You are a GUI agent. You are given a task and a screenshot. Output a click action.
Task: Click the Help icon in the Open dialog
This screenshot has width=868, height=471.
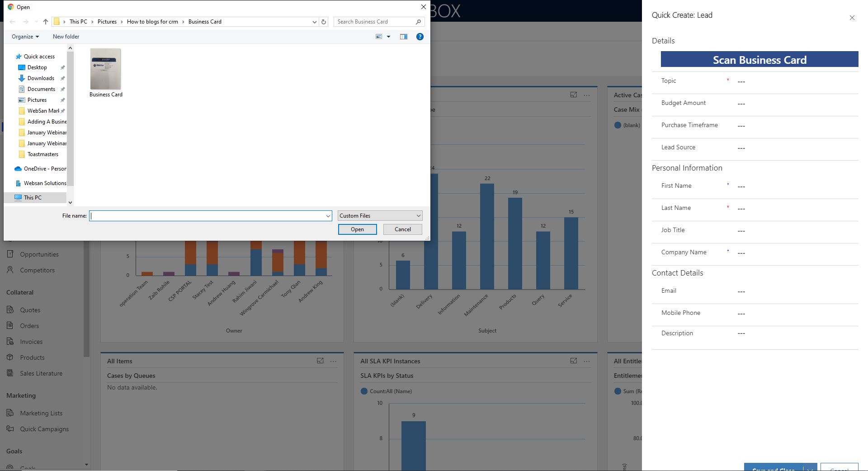[420, 37]
